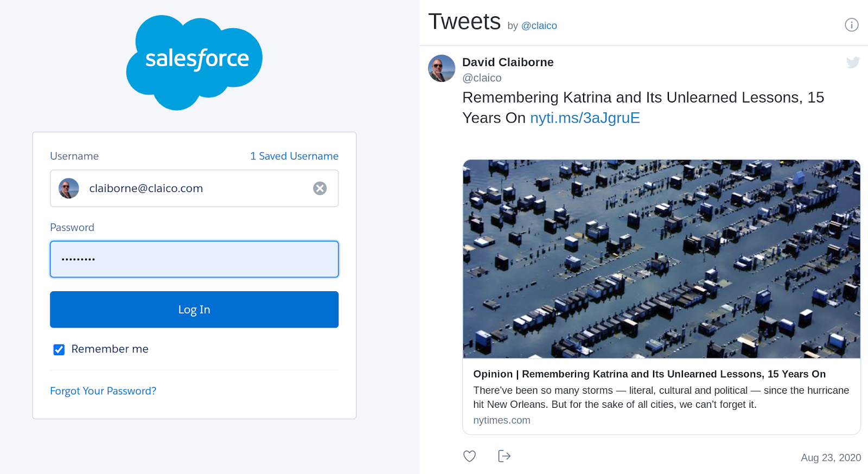
Task: Share the tweet using the share icon
Action: [x=505, y=456]
